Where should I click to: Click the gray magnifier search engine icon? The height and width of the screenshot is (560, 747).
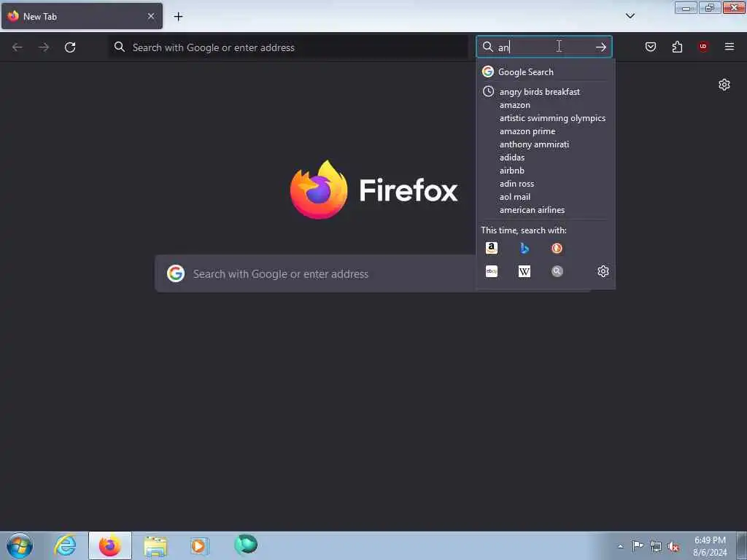click(x=557, y=271)
